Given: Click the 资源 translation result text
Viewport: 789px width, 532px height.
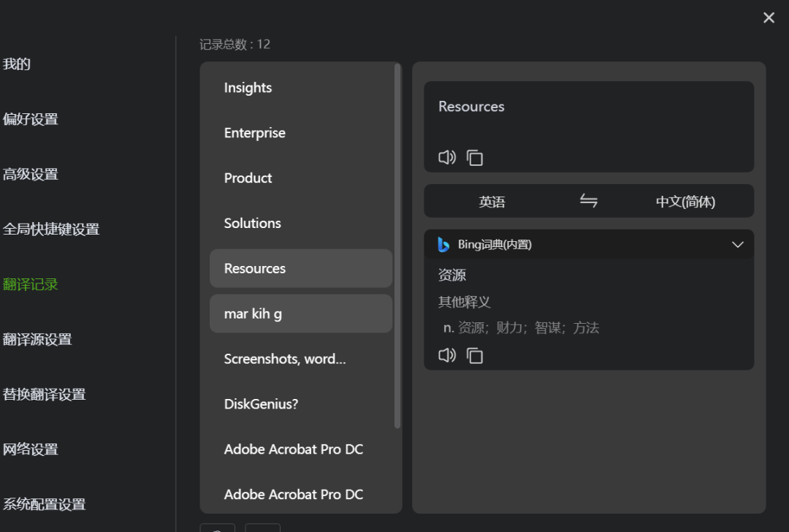Looking at the screenshot, I should coord(452,275).
